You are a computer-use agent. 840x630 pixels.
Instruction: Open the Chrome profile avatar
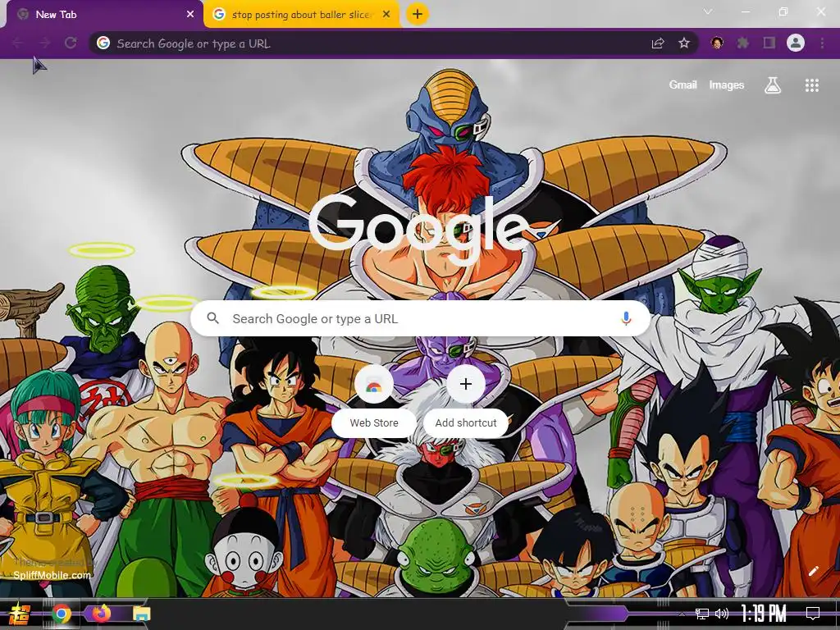click(796, 43)
